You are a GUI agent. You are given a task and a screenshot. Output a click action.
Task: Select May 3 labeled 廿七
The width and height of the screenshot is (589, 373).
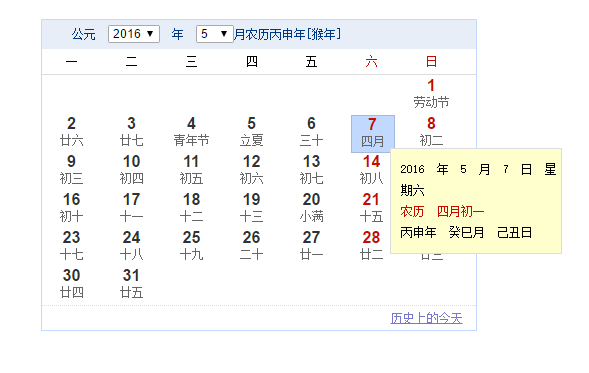[131, 132]
